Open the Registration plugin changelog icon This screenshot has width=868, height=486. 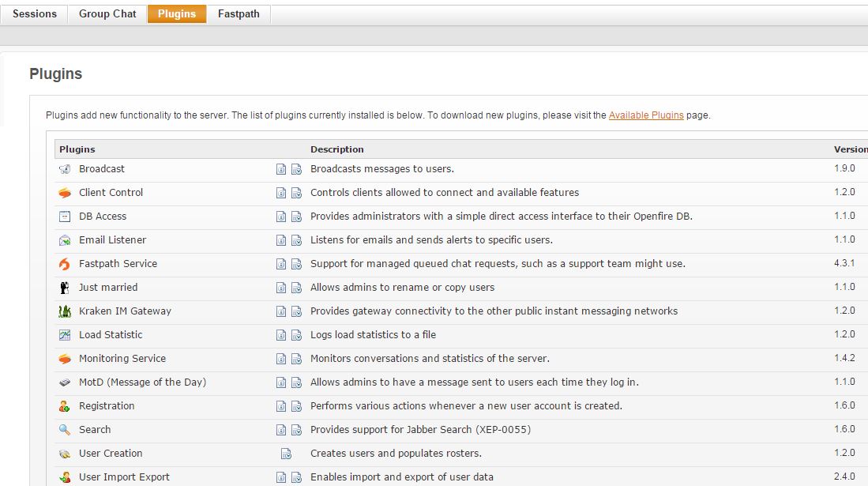click(x=297, y=407)
